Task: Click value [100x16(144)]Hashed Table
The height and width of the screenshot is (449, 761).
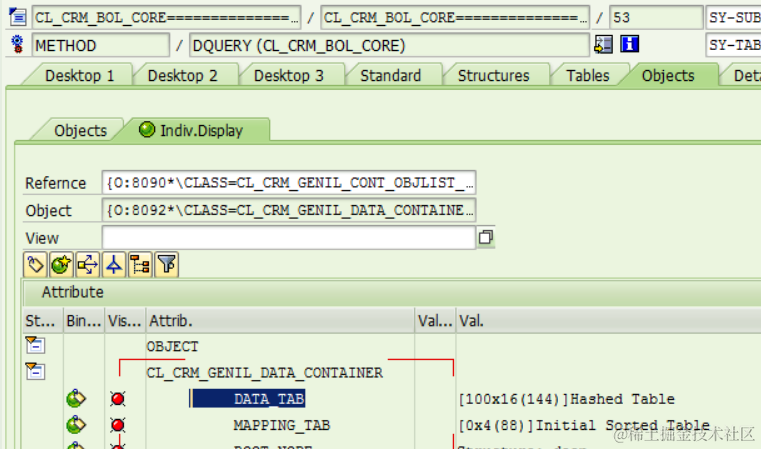Action: [x=566, y=399]
